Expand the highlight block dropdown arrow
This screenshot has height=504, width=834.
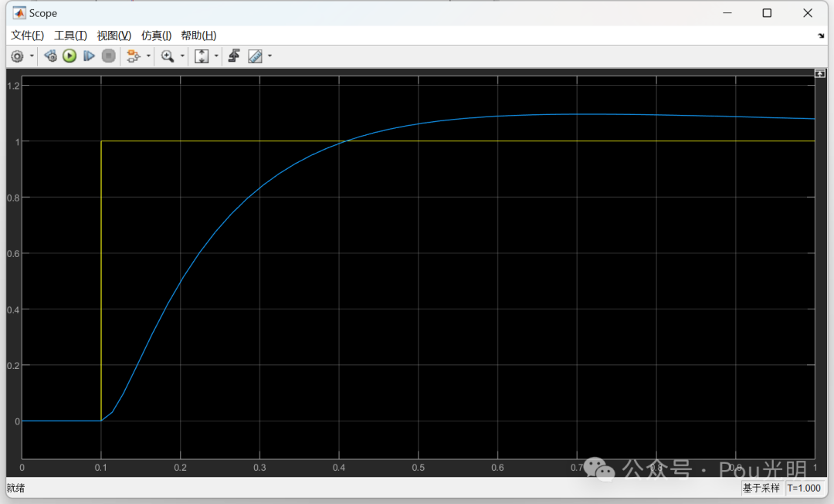point(148,56)
